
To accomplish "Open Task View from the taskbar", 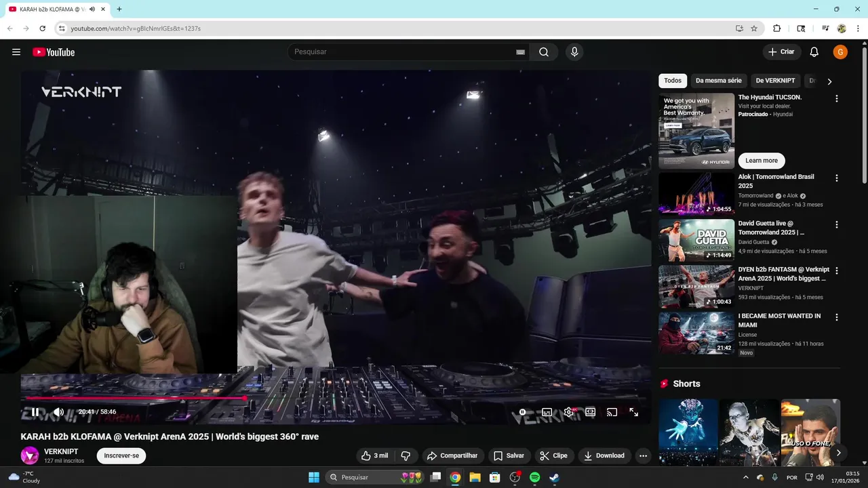I will point(436,477).
